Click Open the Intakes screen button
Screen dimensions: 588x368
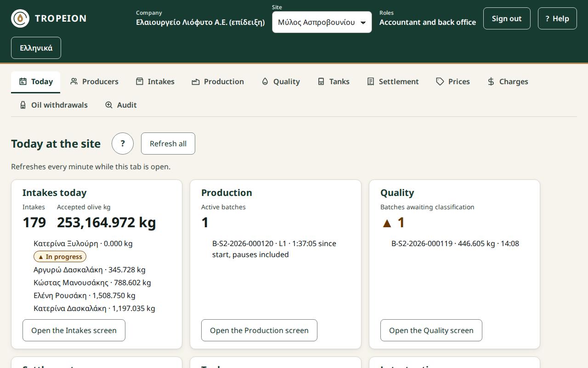click(74, 330)
